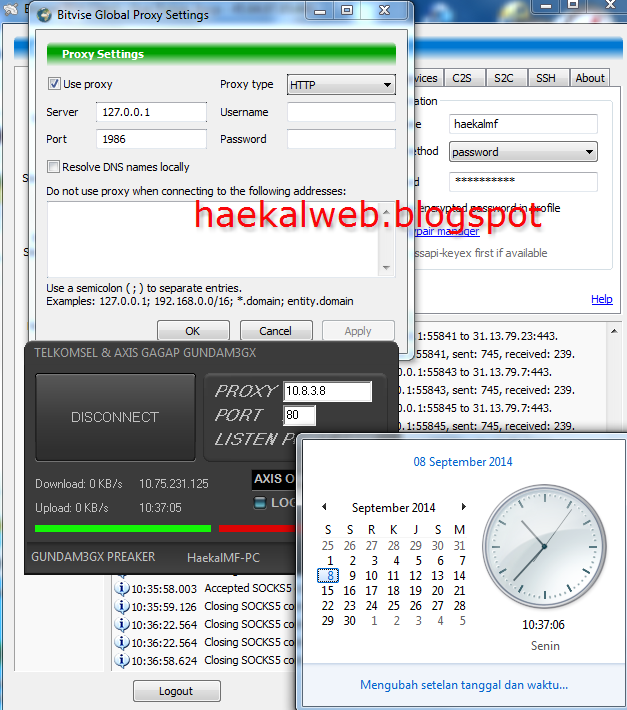Click the 10:37:06 digital time text

point(543,625)
